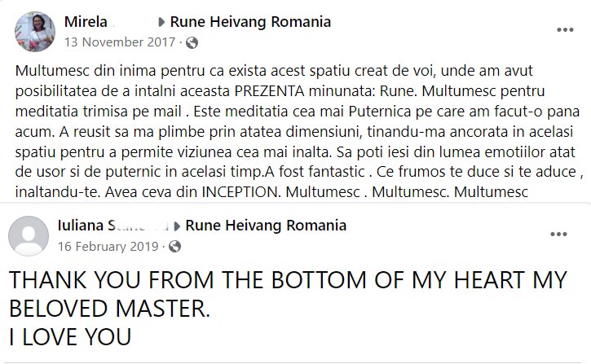Open options menu on Iuliana's post
The width and height of the screenshot is (591, 364).
(558, 235)
